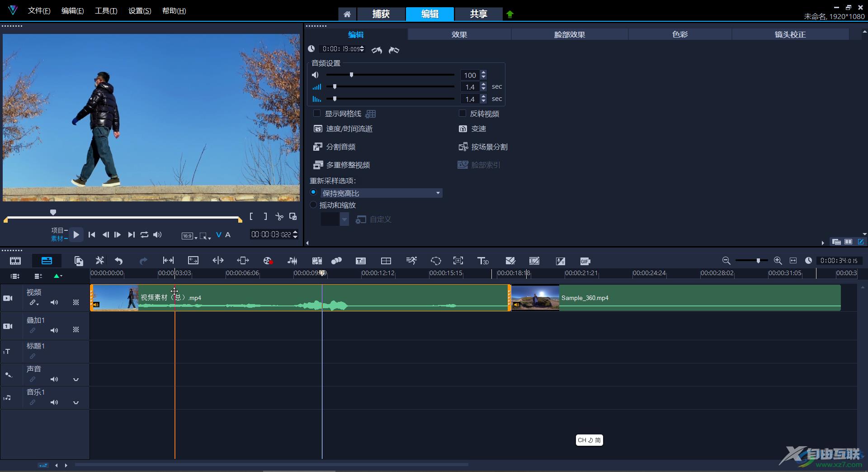
Task: Click the record/capture option icon
Action: click(x=268, y=261)
